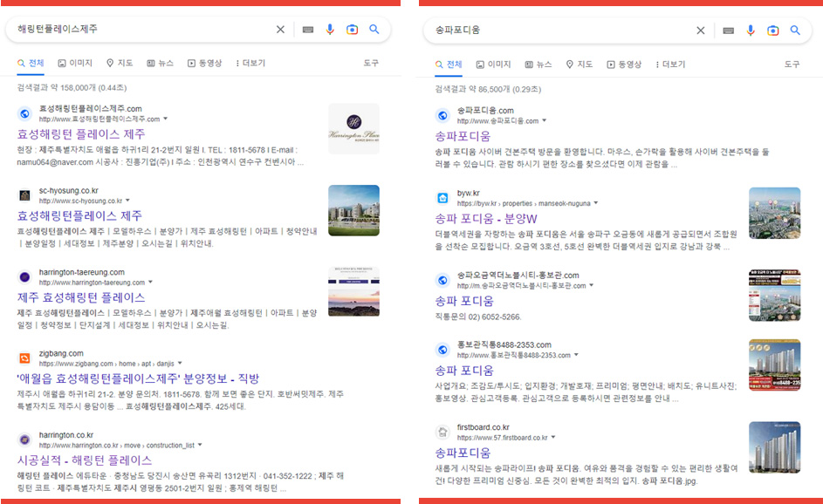This screenshot has width=823, height=504.
Task: Open 도구 in left search results
Action: pos(371,64)
